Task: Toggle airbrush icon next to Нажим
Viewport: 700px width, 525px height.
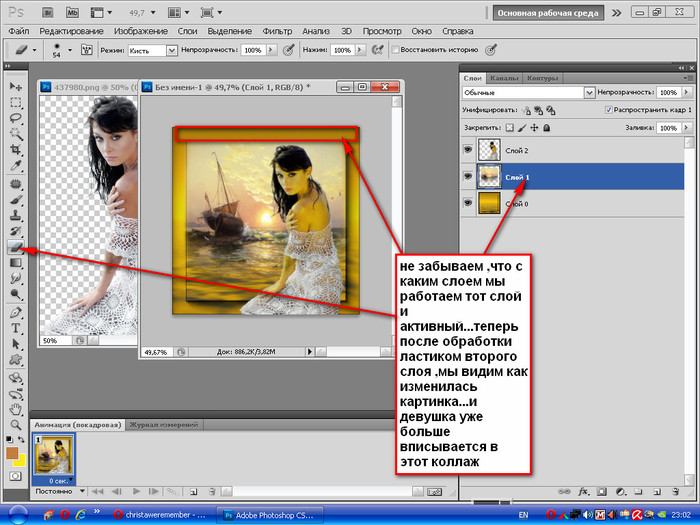Action: tap(377, 50)
